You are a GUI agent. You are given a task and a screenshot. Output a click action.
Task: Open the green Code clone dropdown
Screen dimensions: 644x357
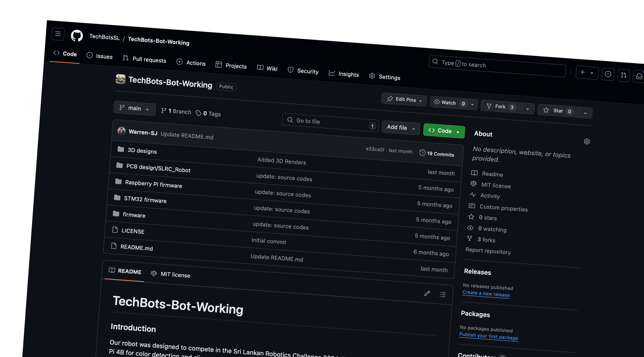click(444, 131)
